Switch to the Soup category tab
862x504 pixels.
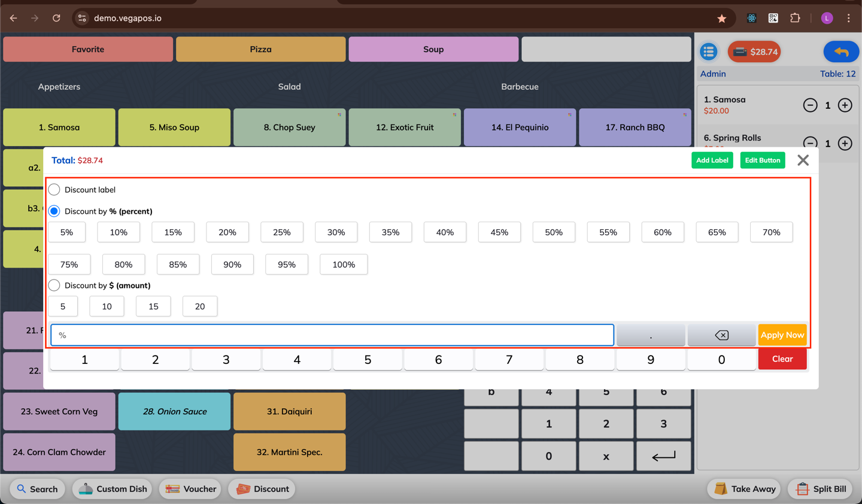pyautogui.click(x=433, y=49)
